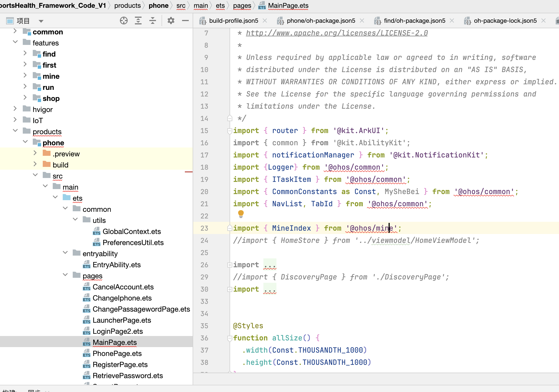This screenshot has width=559, height=392.
Task: Click the hvigor folder icon
Action: coord(27,109)
